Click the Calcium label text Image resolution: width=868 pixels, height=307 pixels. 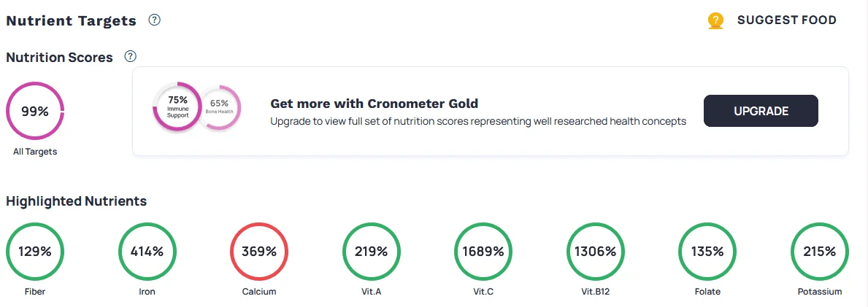pos(259,292)
